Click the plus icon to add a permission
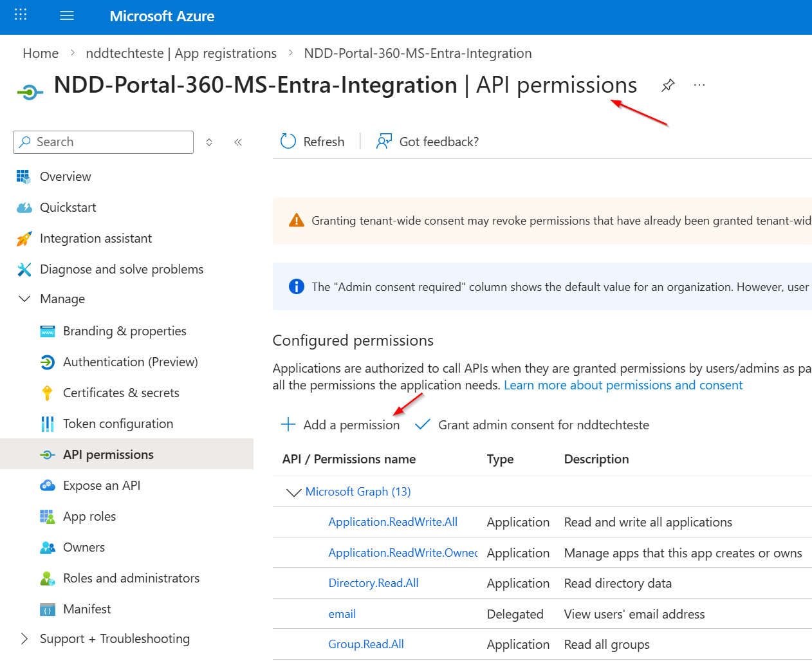The image size is (812, 661). point(288,425)
